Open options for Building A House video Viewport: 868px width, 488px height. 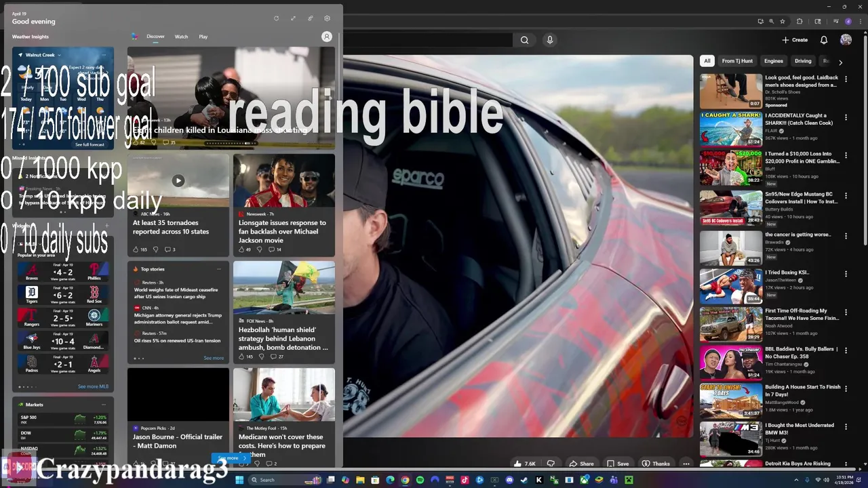846,389
